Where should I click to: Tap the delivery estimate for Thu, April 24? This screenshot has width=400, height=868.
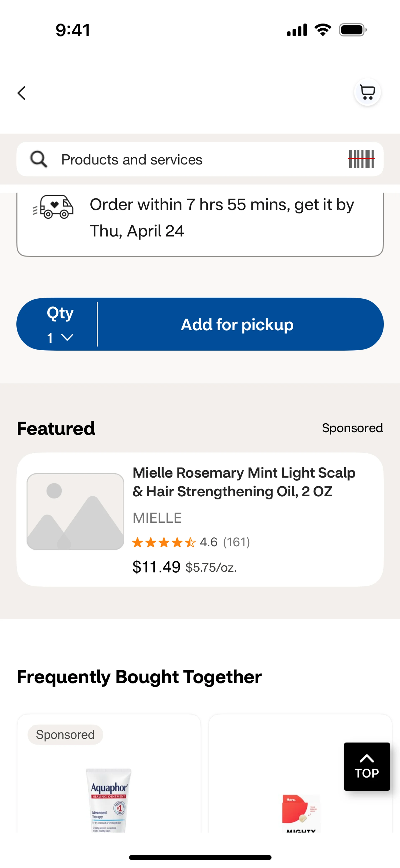[x=221, y=218]
